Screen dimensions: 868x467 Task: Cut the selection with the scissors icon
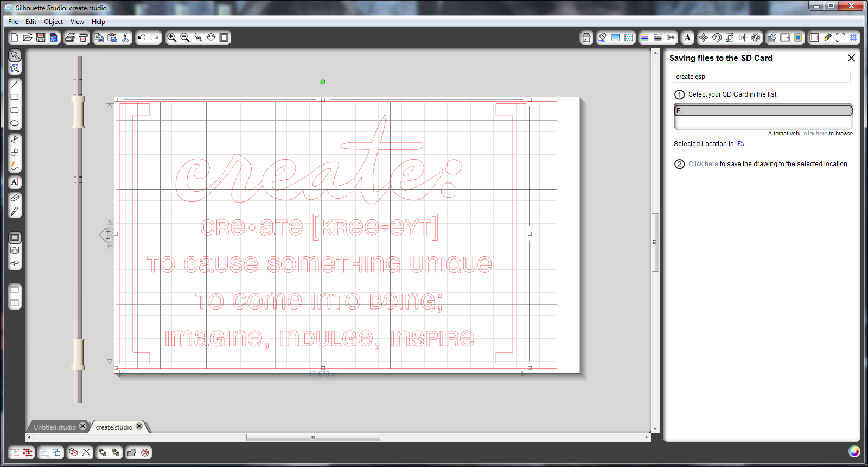pyautogui.click(x=125, y=37)
